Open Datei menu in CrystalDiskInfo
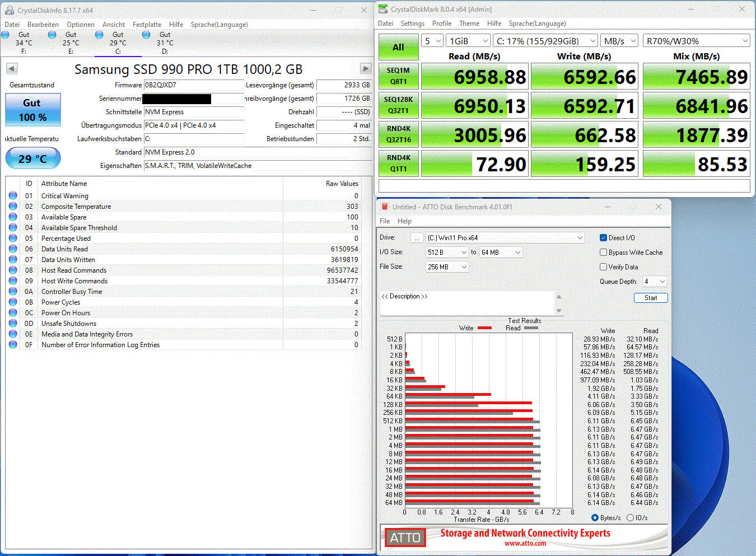 [x=12, y=25]
